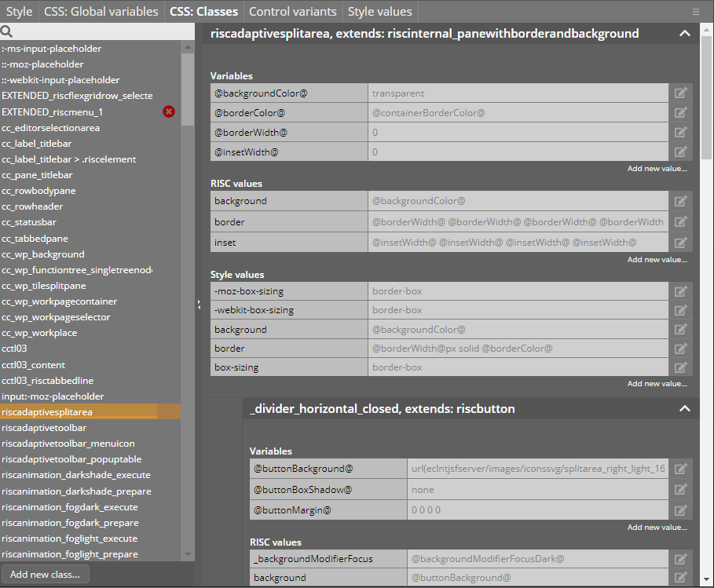Collapse the riscadaptivesplitarea section
This screenshot has height=588, width=714.
coord(684,34)
